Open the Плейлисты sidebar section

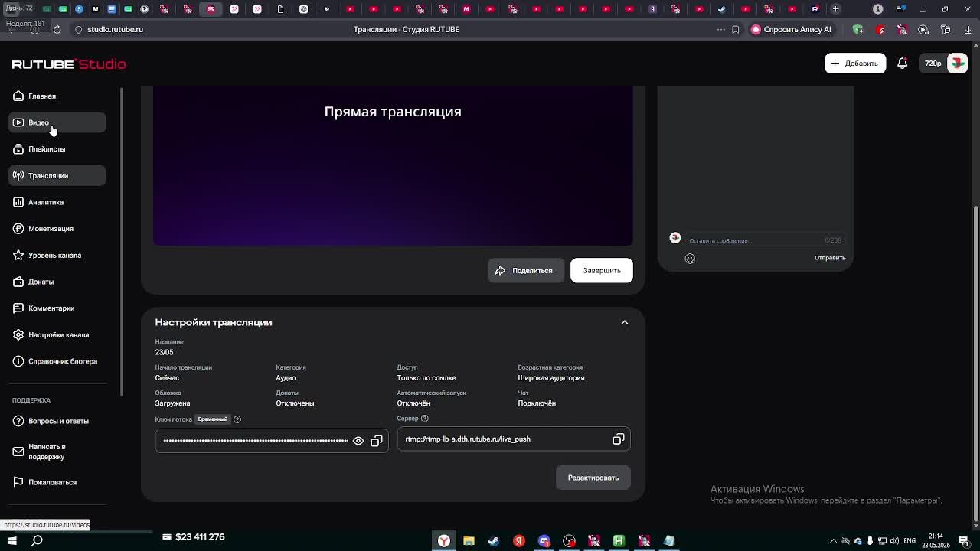pos(57,149)
